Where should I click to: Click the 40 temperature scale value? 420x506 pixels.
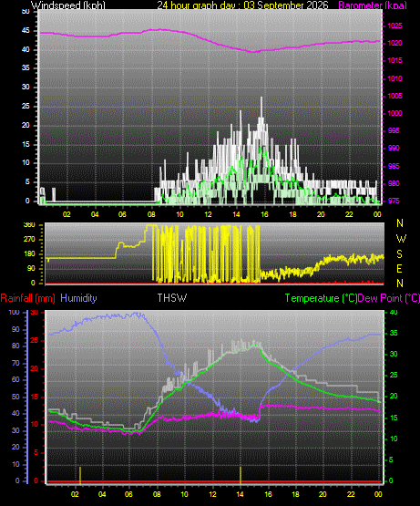click(x=394, y=312)
